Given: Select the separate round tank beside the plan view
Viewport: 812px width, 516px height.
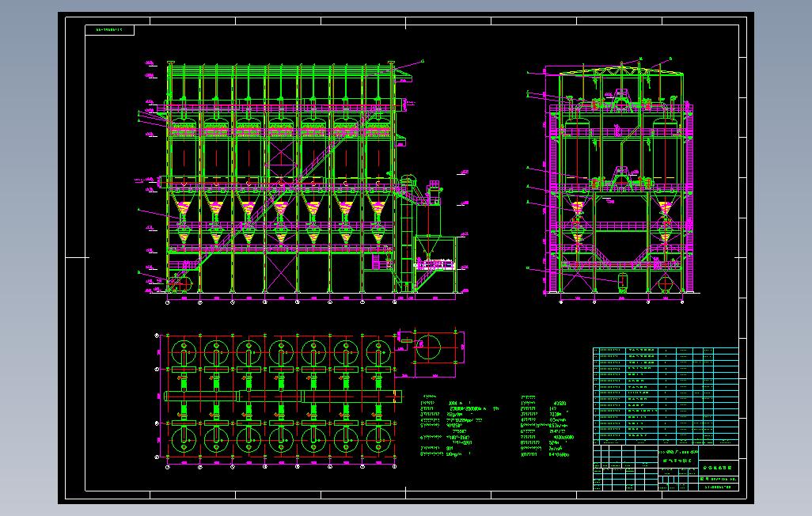Looking at the screenshot, I should point(427,347).
